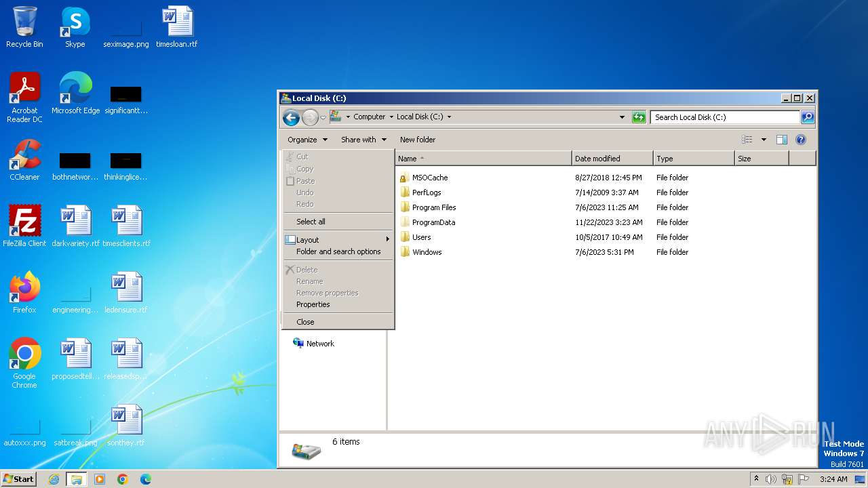Open the Layout submenu

tap(338, 240)
